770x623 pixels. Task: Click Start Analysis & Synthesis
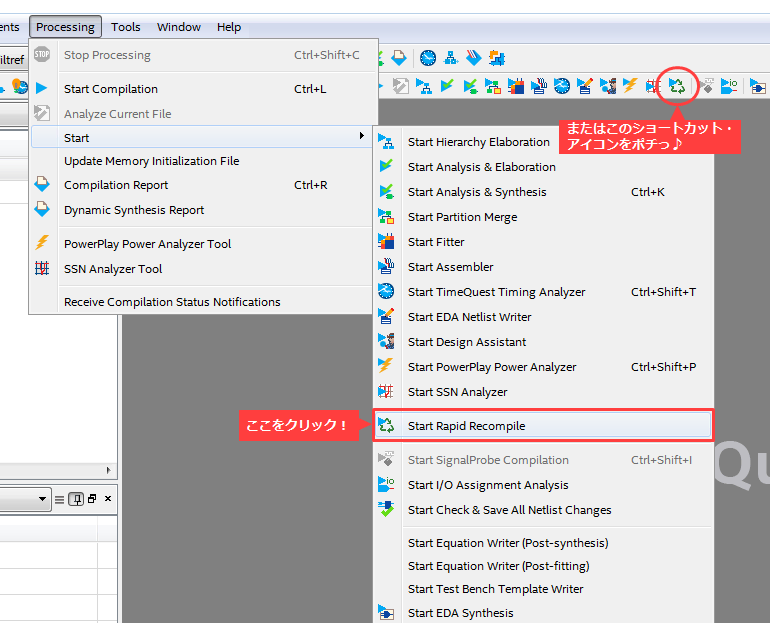477,192
